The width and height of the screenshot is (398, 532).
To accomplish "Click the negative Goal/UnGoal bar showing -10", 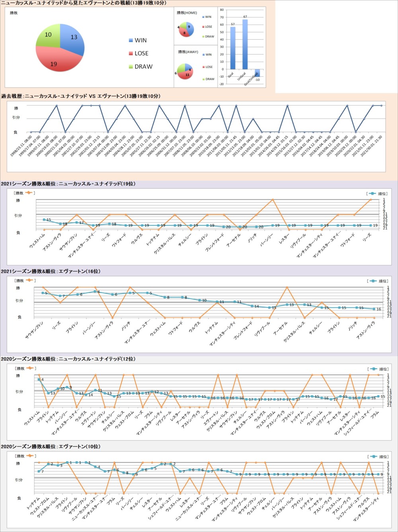I will click(x=257, y=73).
